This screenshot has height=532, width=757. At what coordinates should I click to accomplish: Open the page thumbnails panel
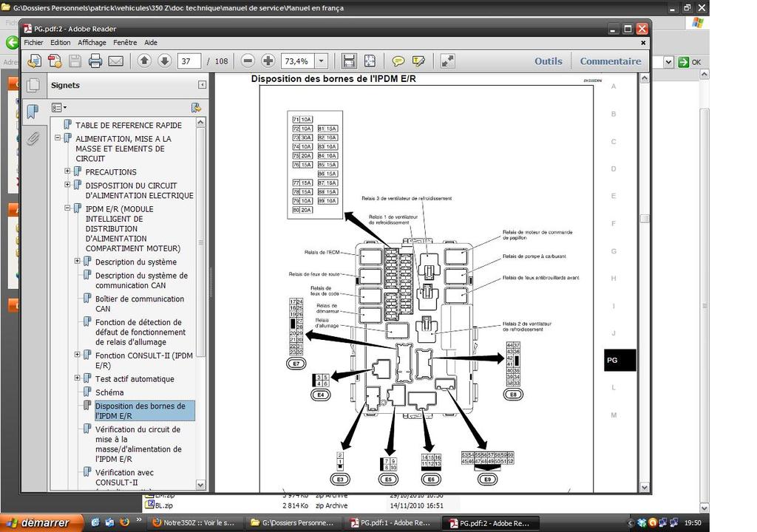point(33,86)
